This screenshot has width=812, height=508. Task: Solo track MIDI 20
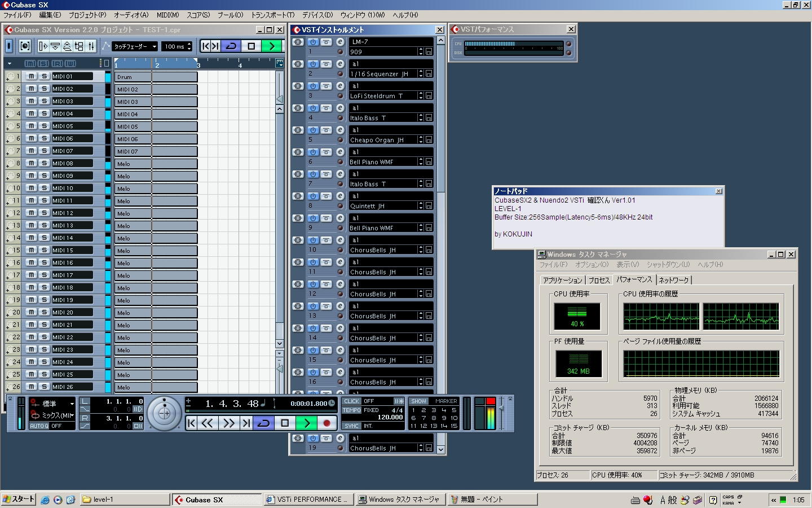pyautogui.click(x=44, y=312)
